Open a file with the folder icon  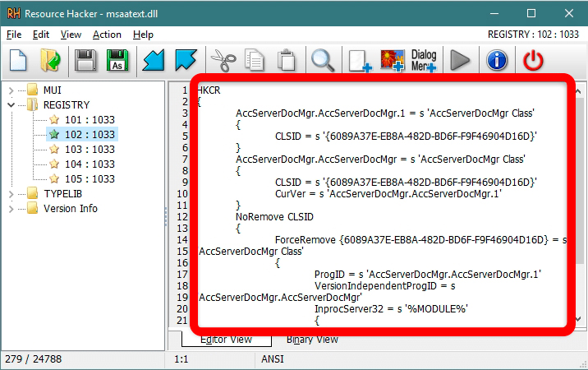pos(50,60)
